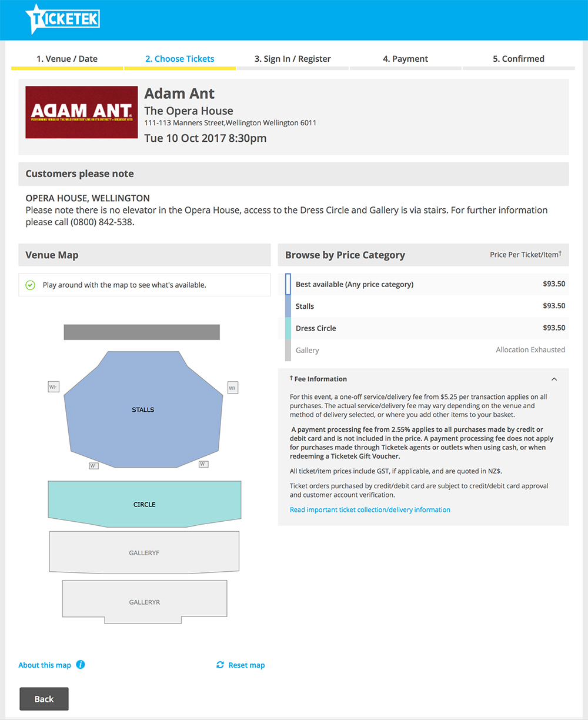Open the ticket collection/delivery information link

(370, 510)
